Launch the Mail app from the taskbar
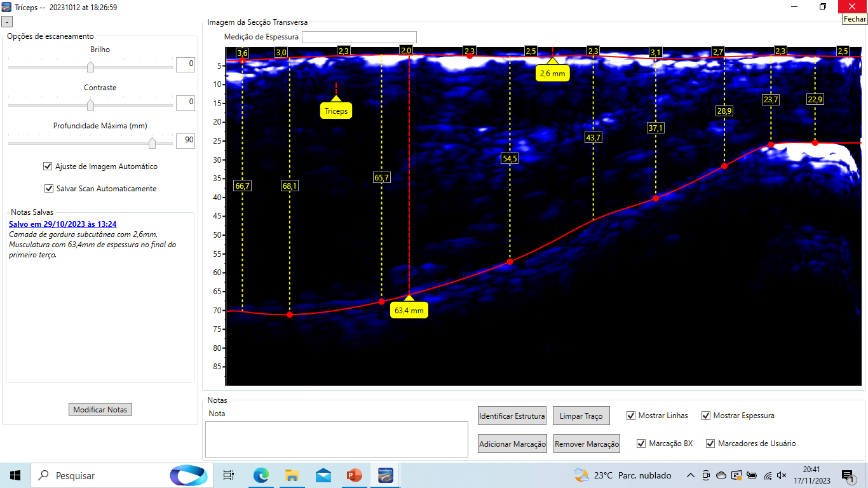The height and width of the screenshot is (488, 868). [x=323, y=475]
